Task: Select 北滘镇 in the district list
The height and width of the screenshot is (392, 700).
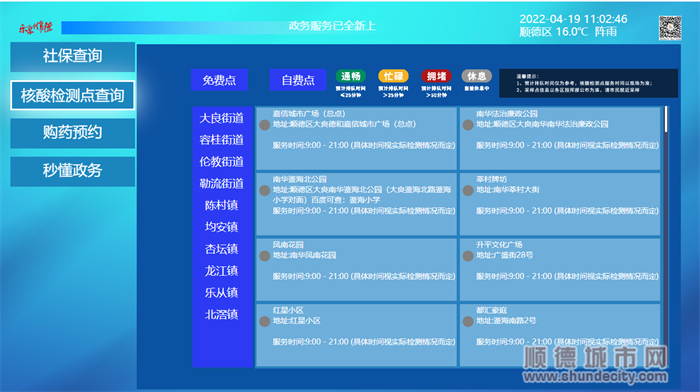Action: coord(221,315)
